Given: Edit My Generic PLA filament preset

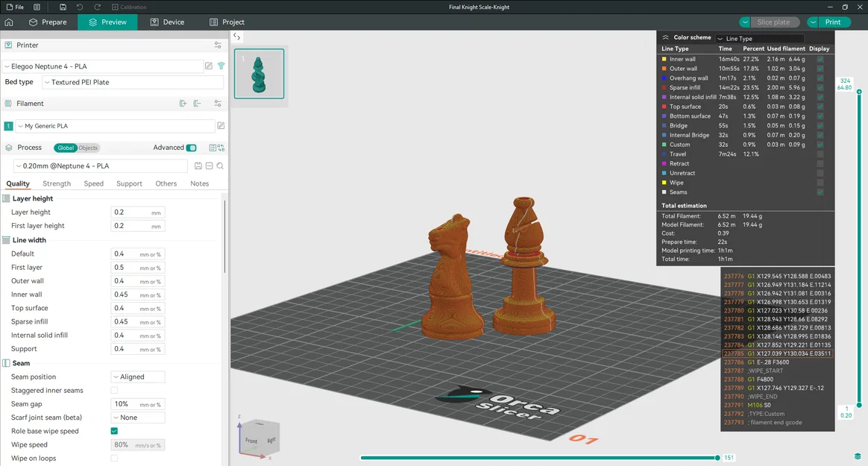Looking at the screenshot, I should click(221, 125).
